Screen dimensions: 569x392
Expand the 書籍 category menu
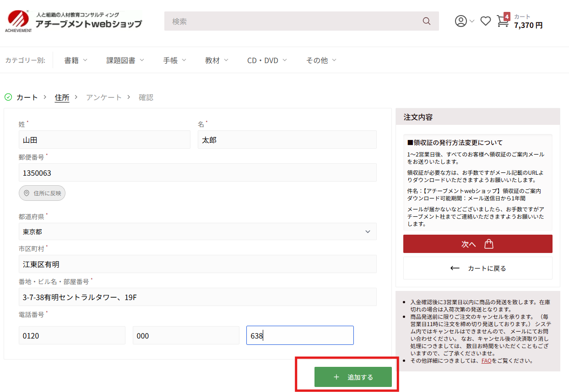76,60
